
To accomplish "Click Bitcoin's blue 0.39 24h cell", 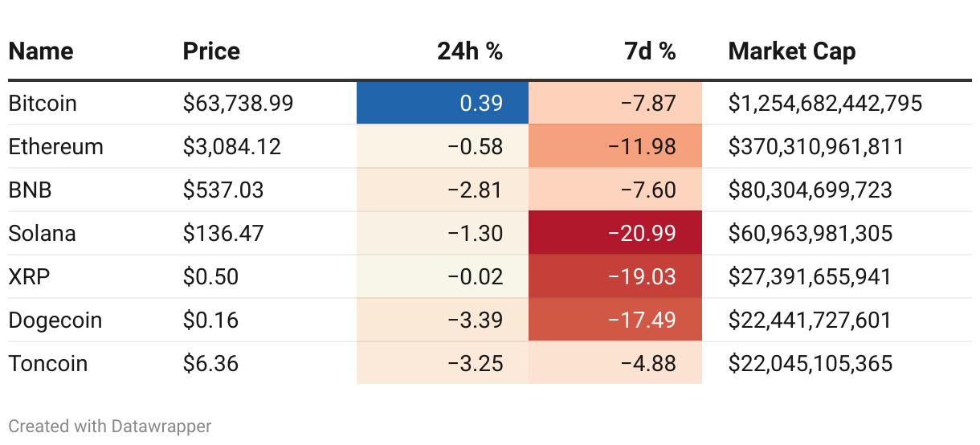I will tap(443, 104).
